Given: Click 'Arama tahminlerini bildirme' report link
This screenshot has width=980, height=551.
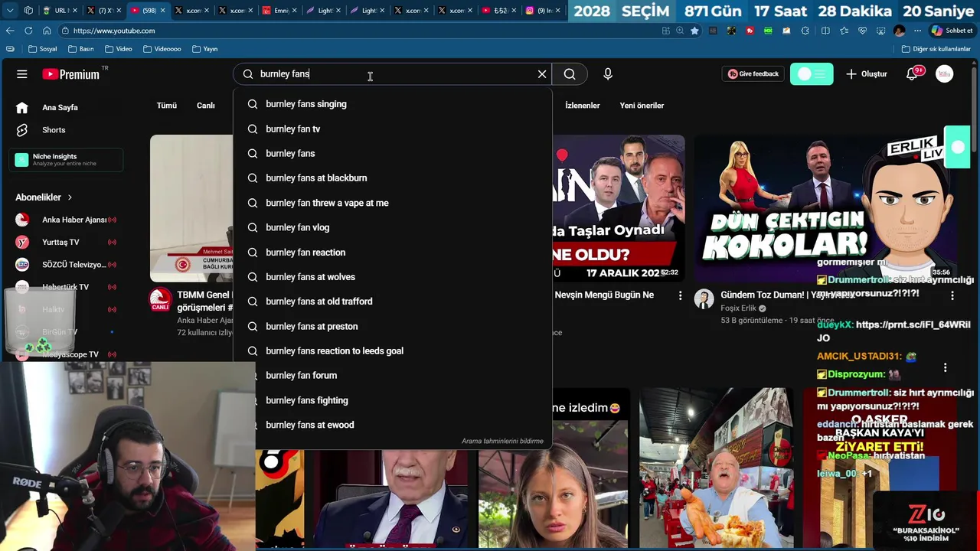Looking at the screenshot, I should click(x=502, y=442).
